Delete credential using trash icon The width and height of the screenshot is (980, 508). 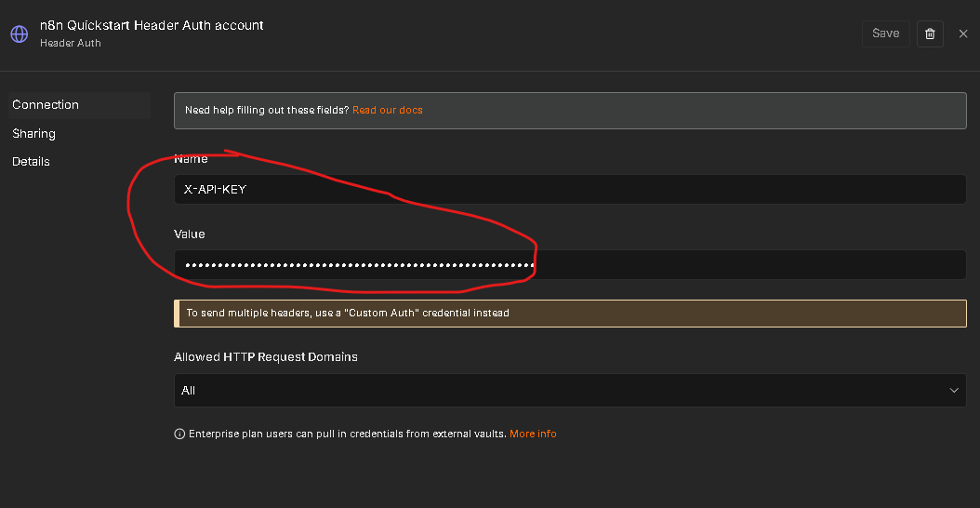(x=930, y=33)
